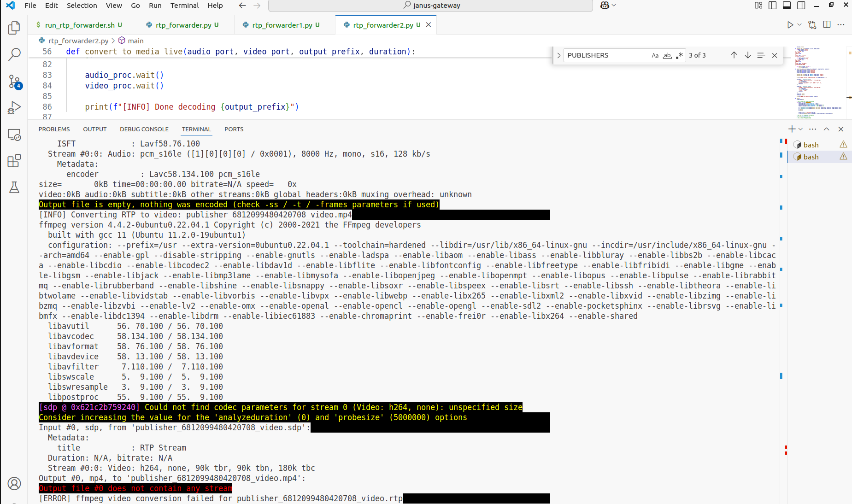Open the Accounts menu icon
852x504 pixels.
(x=14, y=484)
